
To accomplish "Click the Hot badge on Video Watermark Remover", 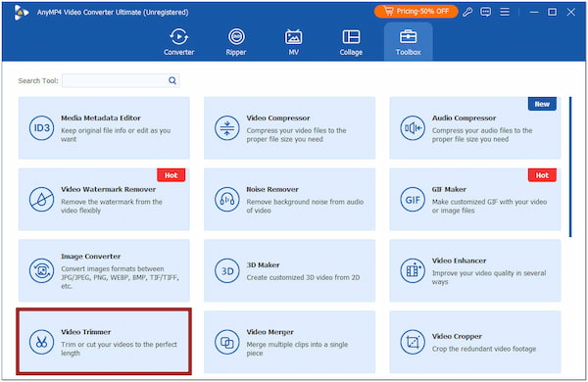I will tap(171, 175).
